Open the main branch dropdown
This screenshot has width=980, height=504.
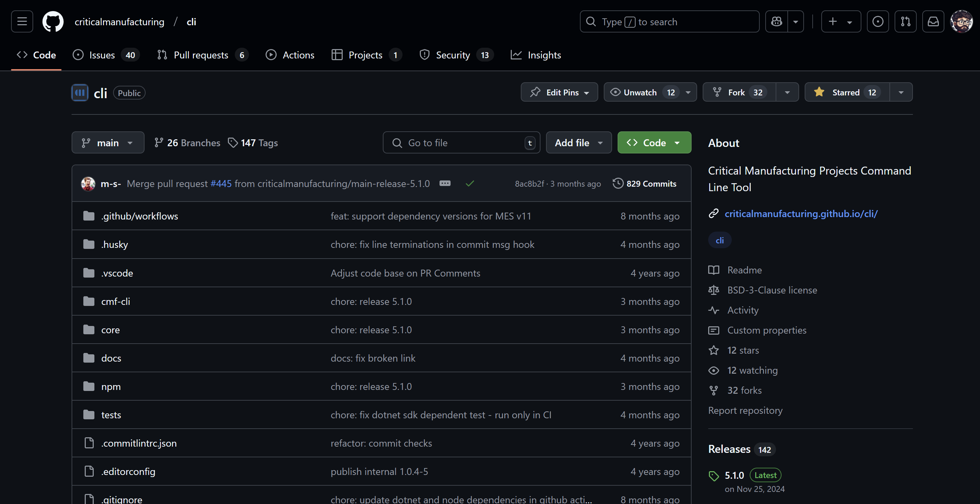coord(108,143)
